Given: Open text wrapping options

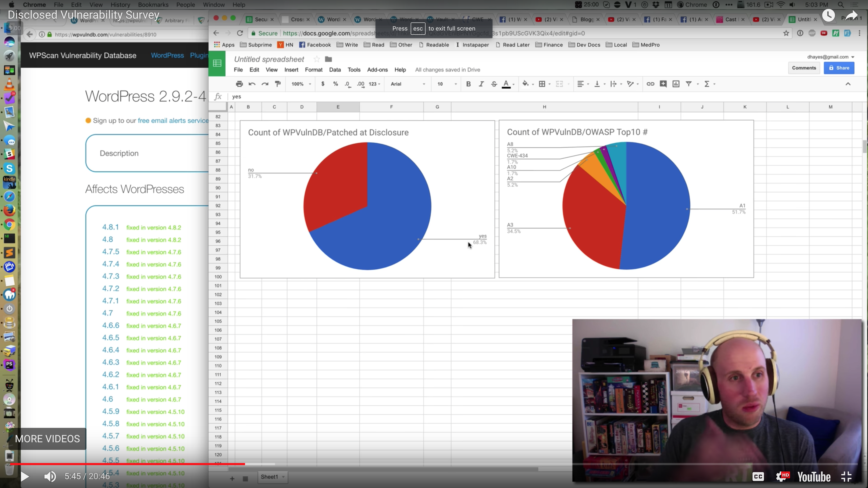Looking at the screenshot, I should (x=614, y=84).
